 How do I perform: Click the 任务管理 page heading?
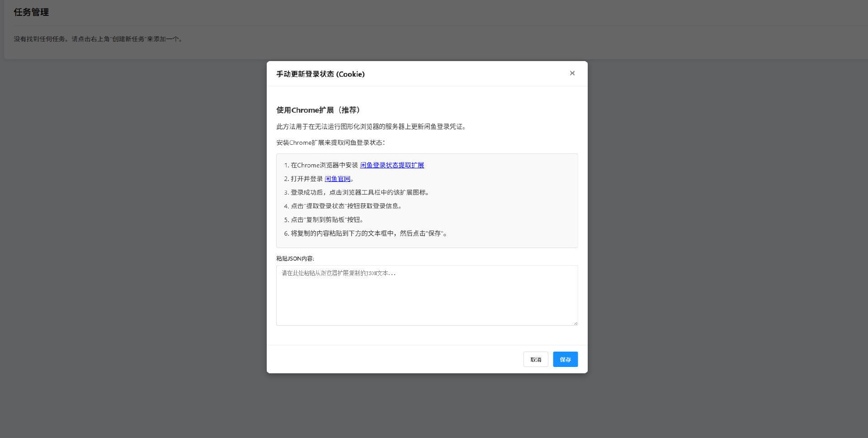(x=31, y=12)
